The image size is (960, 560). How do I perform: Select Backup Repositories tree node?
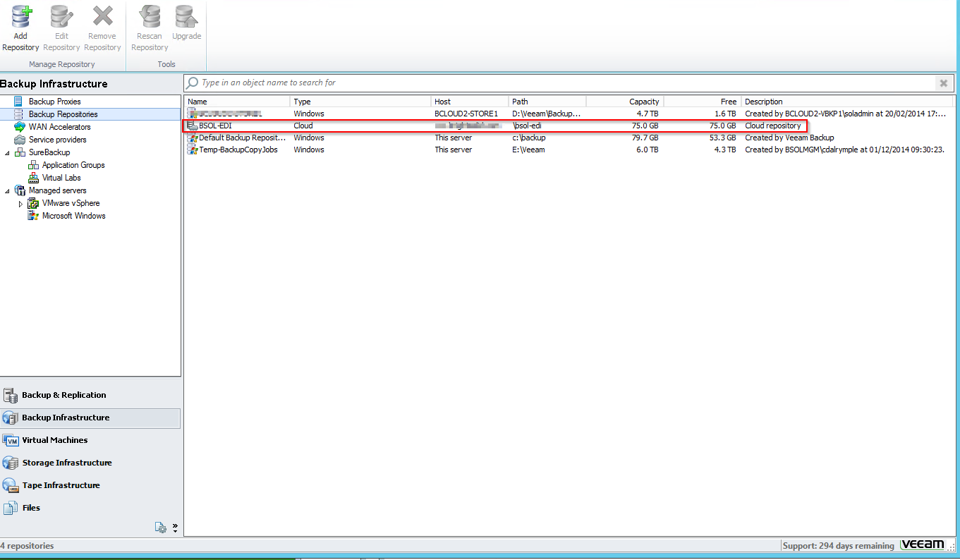tap(63, 114)
